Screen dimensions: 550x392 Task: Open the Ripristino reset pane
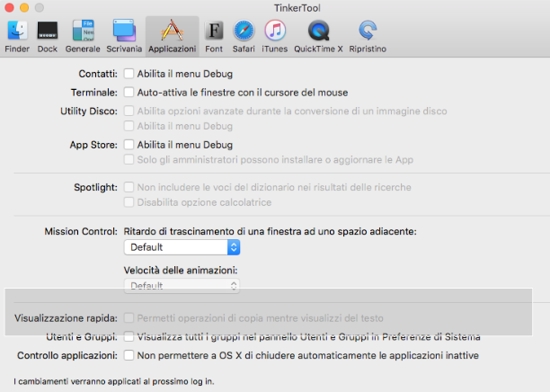(x=368, y=37)
